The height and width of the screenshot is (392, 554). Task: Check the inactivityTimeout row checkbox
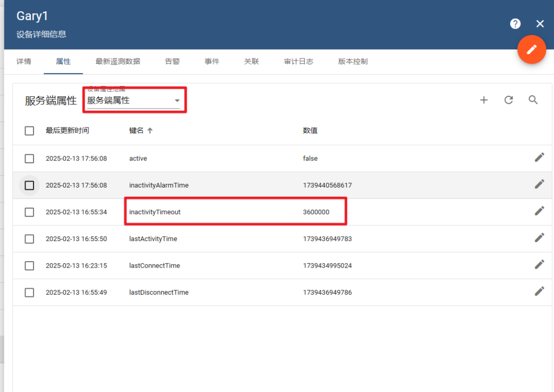(29, 212)
